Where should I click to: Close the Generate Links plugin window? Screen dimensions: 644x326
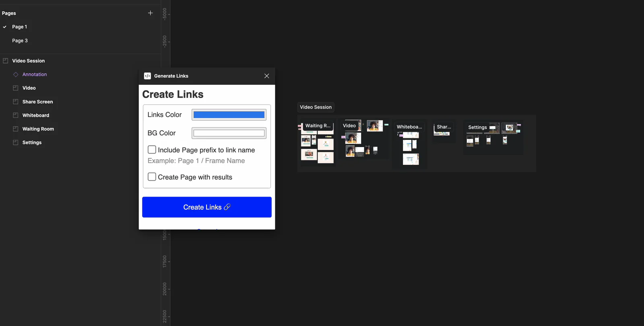266,76
